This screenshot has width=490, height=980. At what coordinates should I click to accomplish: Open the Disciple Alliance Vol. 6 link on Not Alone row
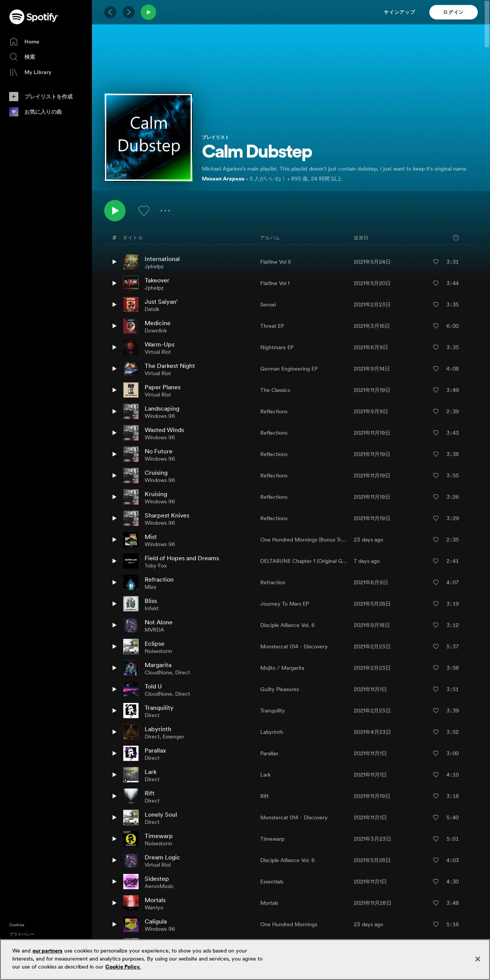287,625
